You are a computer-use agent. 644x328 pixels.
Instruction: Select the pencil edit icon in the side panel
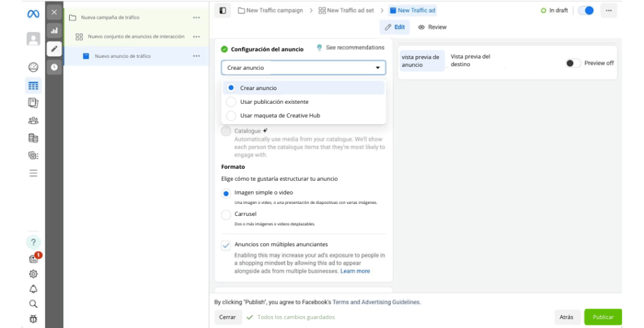pos(54,48)
